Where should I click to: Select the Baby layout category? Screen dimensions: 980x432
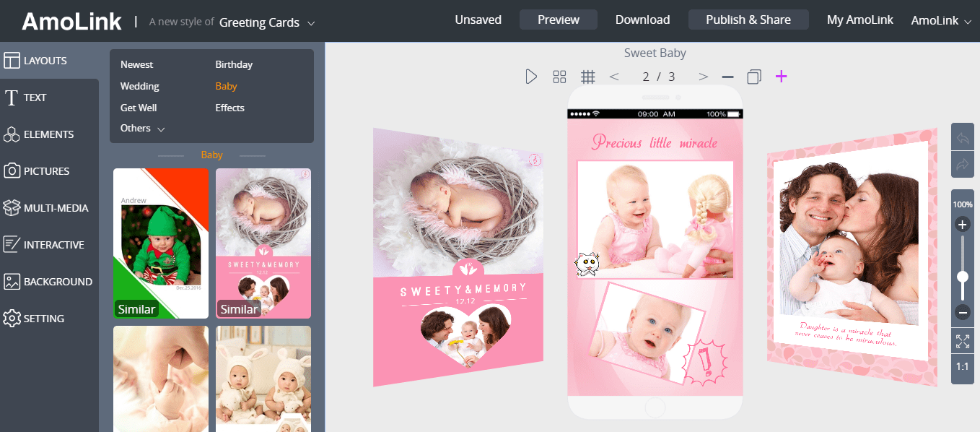(226, 86)
